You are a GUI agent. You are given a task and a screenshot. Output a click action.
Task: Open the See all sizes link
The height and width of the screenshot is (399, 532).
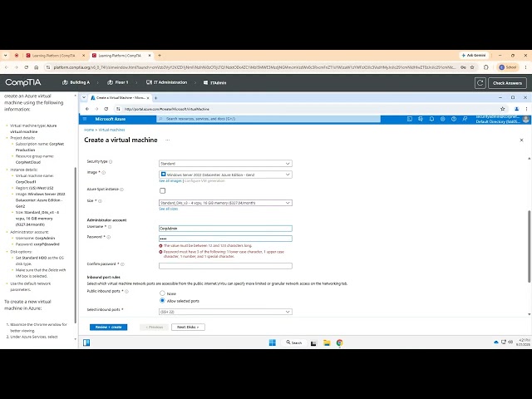(168, 209)
